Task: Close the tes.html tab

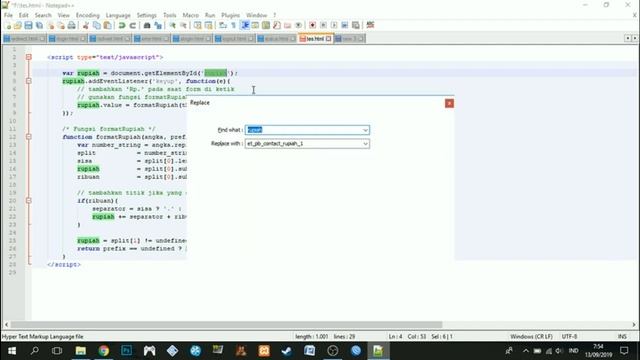Action: pos(329,39)
